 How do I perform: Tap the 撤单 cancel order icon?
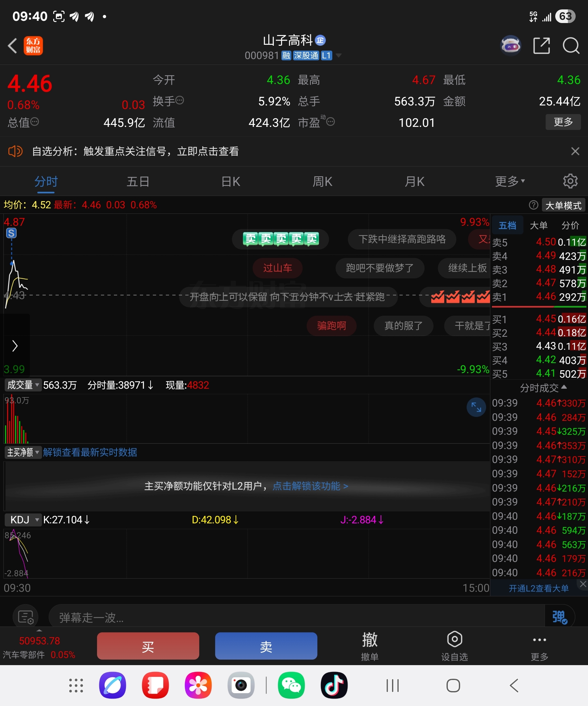click(x=370, y=646)
